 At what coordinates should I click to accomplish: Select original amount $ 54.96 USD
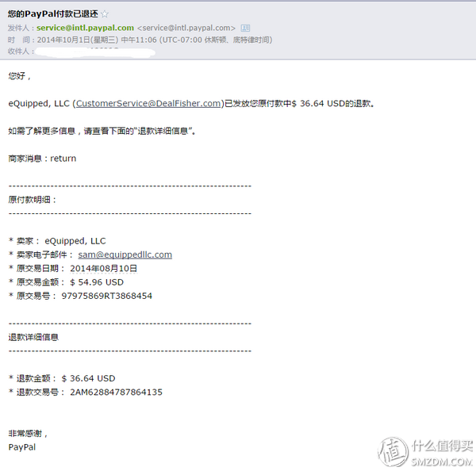coord(97,282)
